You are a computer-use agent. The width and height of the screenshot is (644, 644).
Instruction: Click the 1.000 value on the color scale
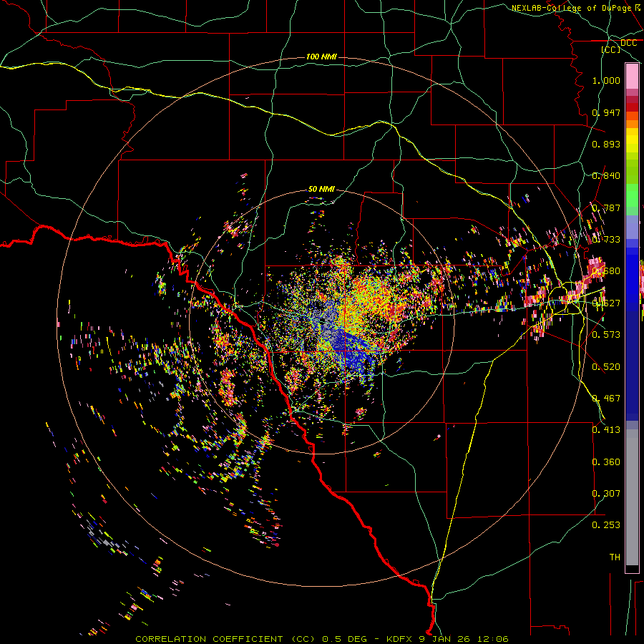coord(606,80)
